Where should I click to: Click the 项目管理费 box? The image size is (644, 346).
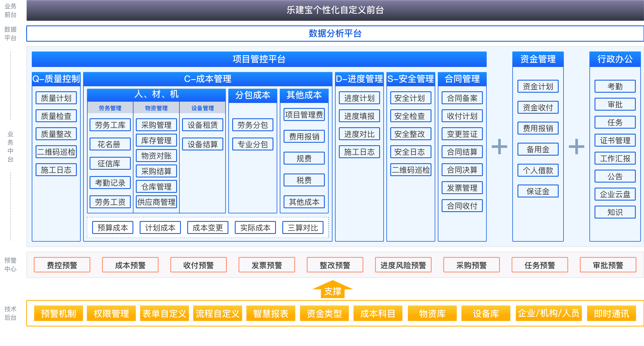304,115
